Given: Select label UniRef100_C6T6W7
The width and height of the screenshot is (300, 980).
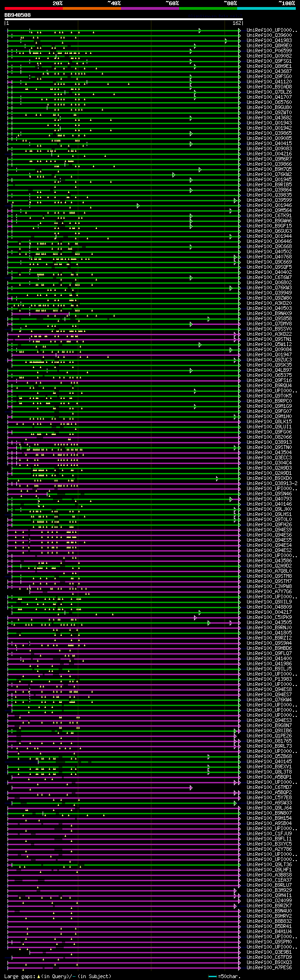Looking at the screenshot, I should click(269, 277).
